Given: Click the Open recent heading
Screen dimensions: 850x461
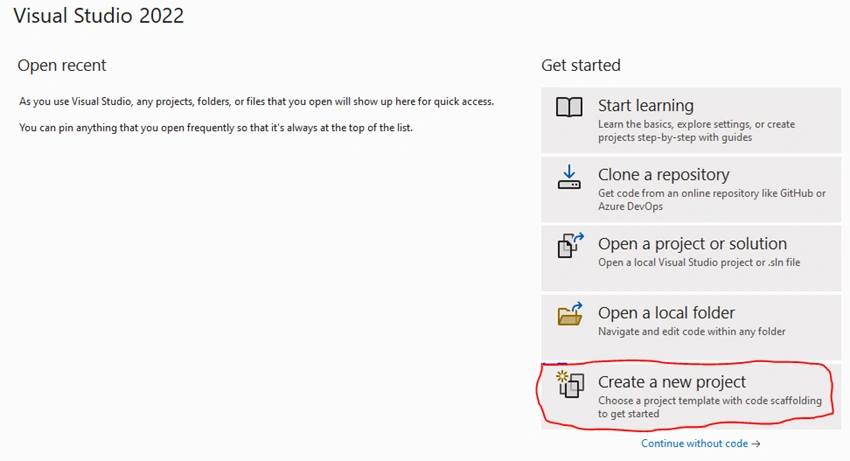Looking at the screenshot, I should [62, 65].
